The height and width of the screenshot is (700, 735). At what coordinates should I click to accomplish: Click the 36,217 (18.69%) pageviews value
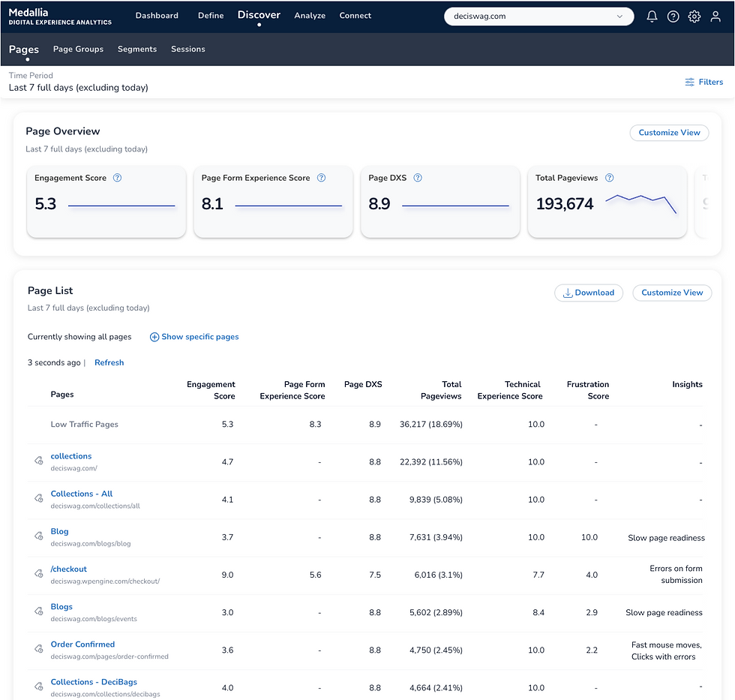click(x=430, y=425)
